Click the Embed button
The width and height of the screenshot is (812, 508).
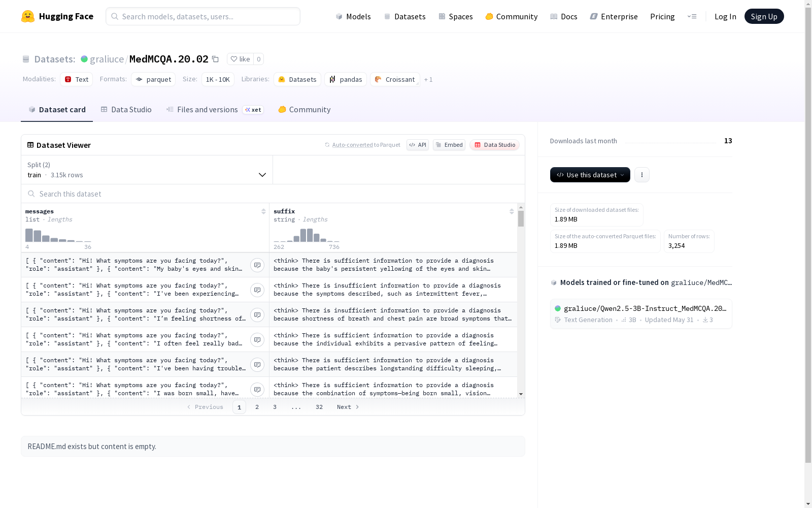449,145
